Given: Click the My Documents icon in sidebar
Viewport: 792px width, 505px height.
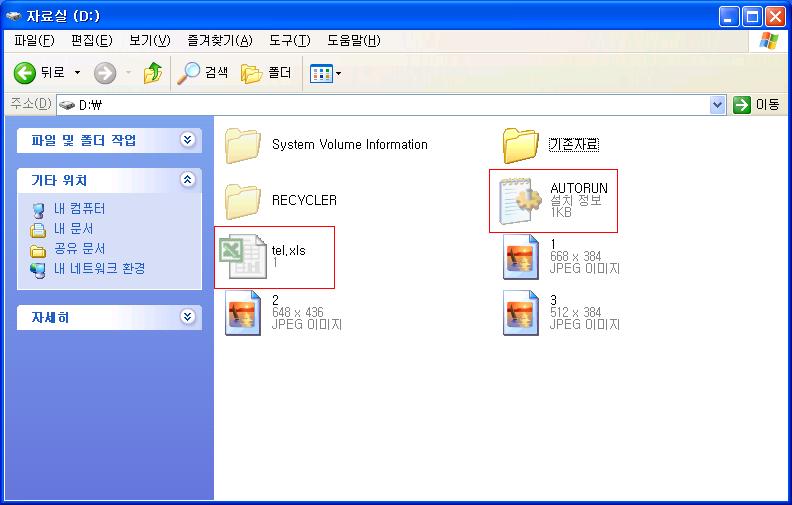Looking at the screenshot, I should pos(38,230).
